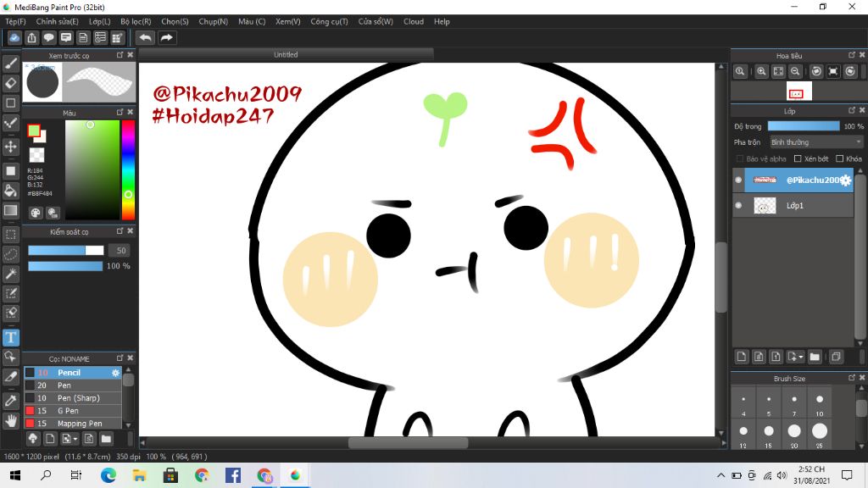
Task: Hide the @Pikachu2009 layer
Action: [738, 180]
